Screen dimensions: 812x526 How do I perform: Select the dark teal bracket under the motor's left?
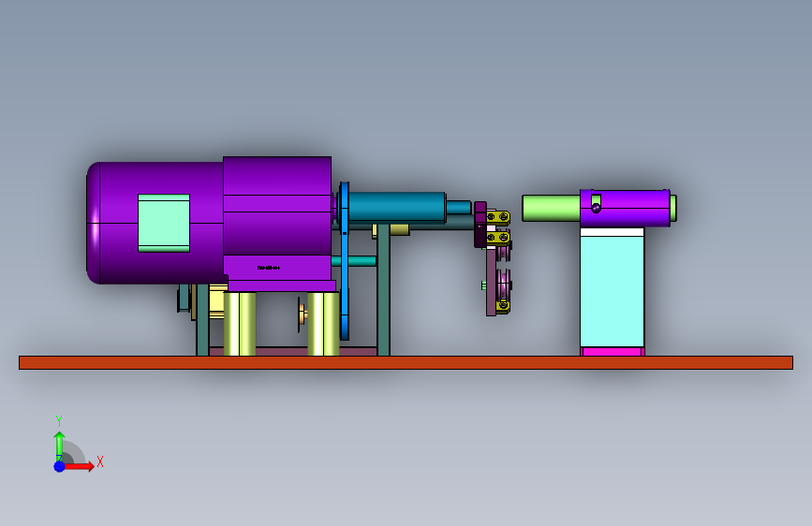point(184,299)
